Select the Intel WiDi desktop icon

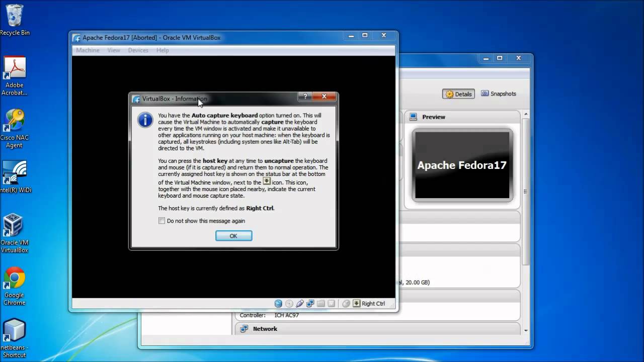pos(15,177)
